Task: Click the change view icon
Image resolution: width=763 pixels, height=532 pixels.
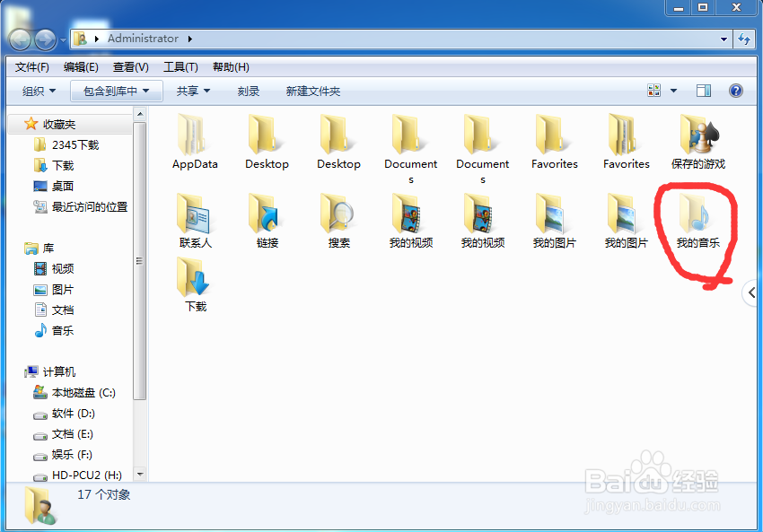Action: tap(654, 91)
